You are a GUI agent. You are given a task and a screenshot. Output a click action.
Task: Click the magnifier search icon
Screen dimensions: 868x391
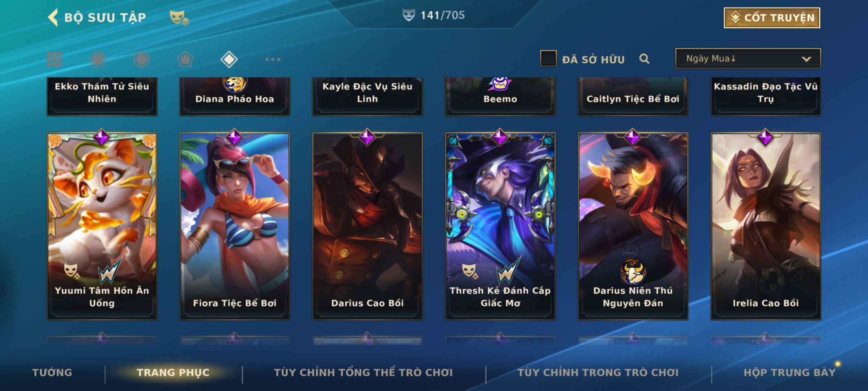[644, 59]
